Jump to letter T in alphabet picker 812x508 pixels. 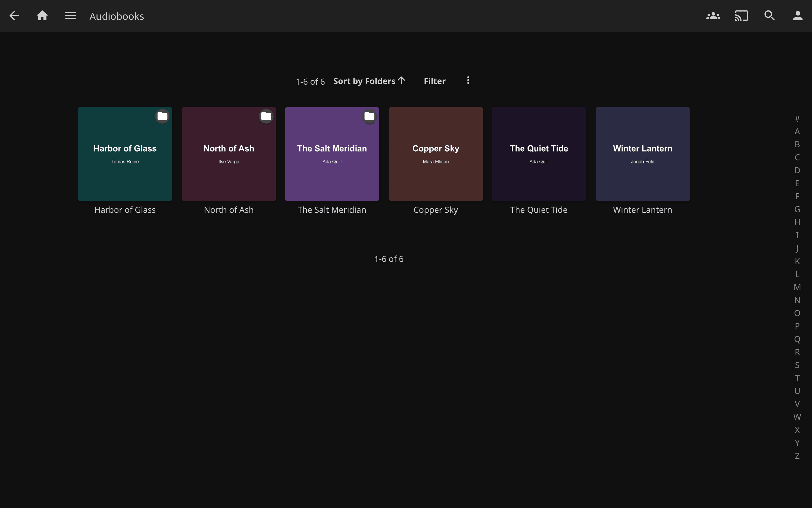(797, 378)
